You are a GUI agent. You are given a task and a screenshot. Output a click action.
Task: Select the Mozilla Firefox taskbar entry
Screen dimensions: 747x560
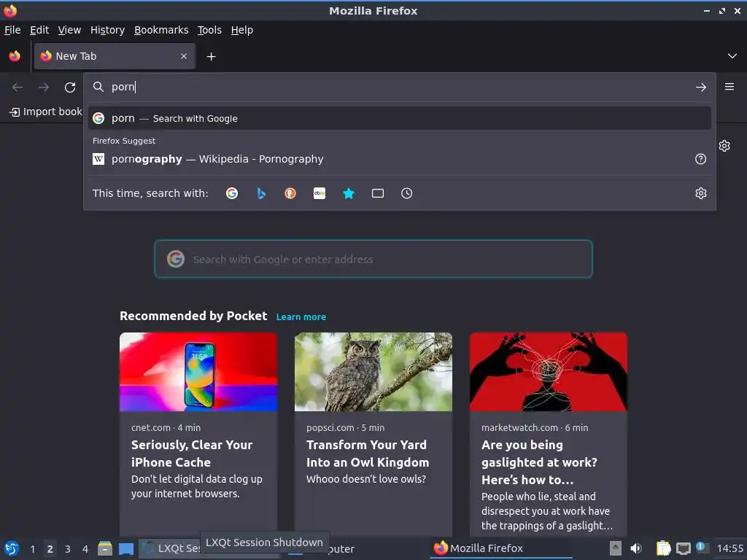[501, 548]
